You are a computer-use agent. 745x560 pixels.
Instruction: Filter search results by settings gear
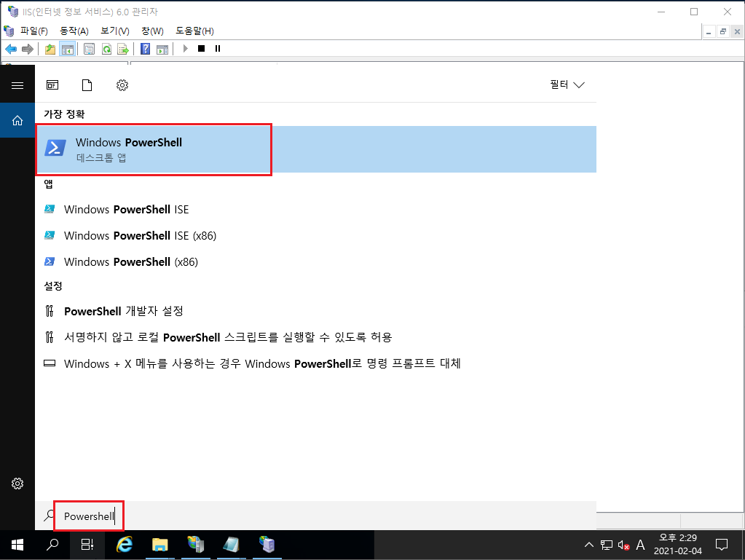pyautogui.click(x=122, y=85)
